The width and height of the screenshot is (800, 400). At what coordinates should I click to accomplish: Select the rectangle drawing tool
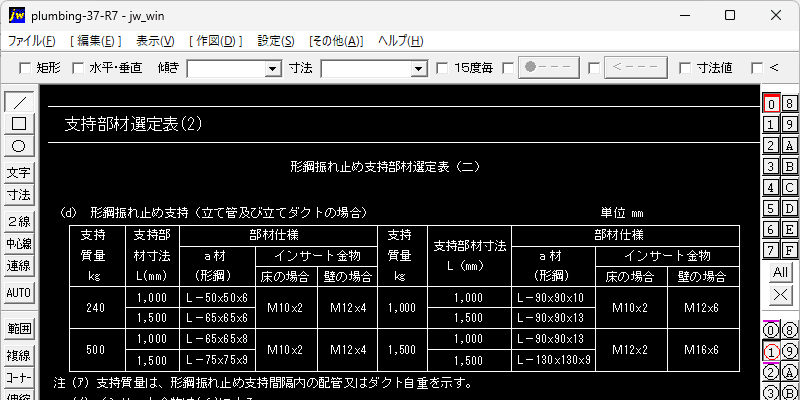click(x=19, y=124)
